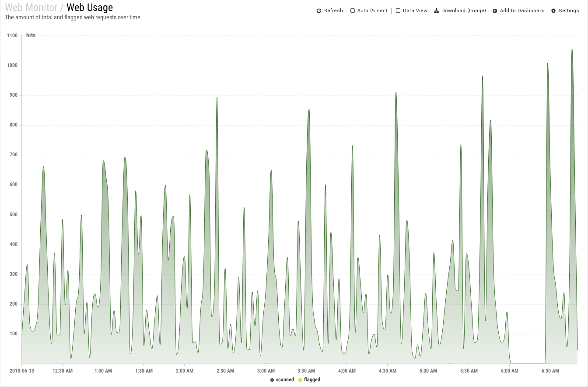Click the Settings gear icon
This screenshot has height=387, width=588.
553,11
